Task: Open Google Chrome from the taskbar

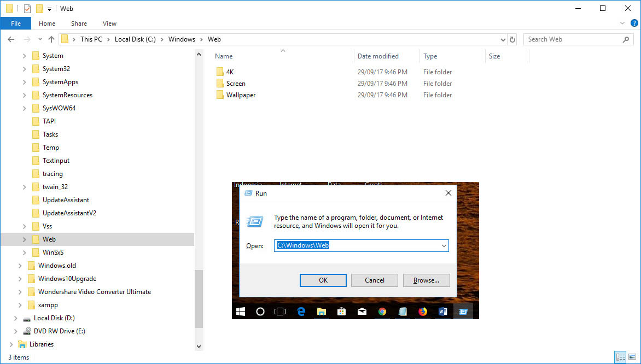Action: click(x=382, y=311)
